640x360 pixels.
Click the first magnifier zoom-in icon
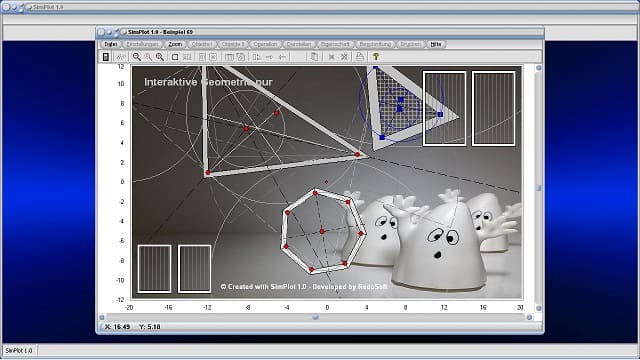pyautogui.click(x=137, y=57)
